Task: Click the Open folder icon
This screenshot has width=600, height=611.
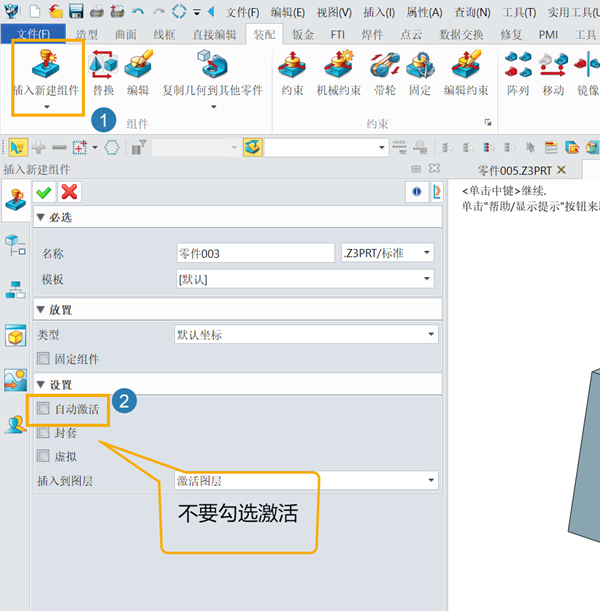Action: pos(56,11)
